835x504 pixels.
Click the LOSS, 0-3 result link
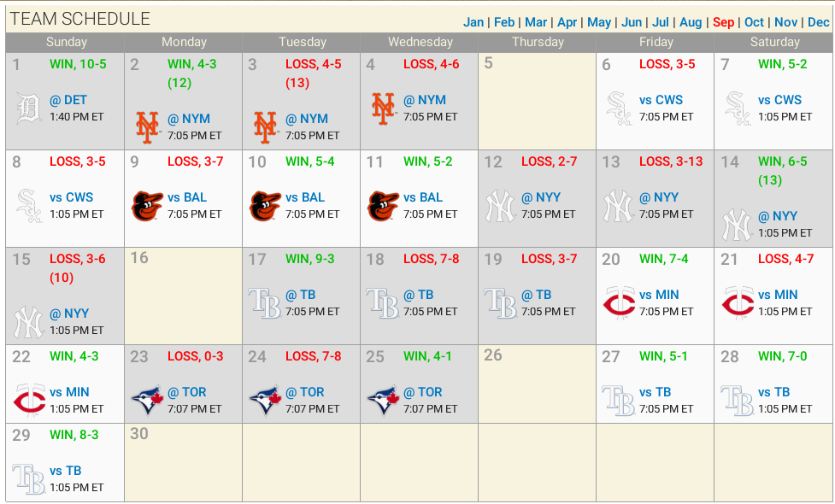coord(195,356)
